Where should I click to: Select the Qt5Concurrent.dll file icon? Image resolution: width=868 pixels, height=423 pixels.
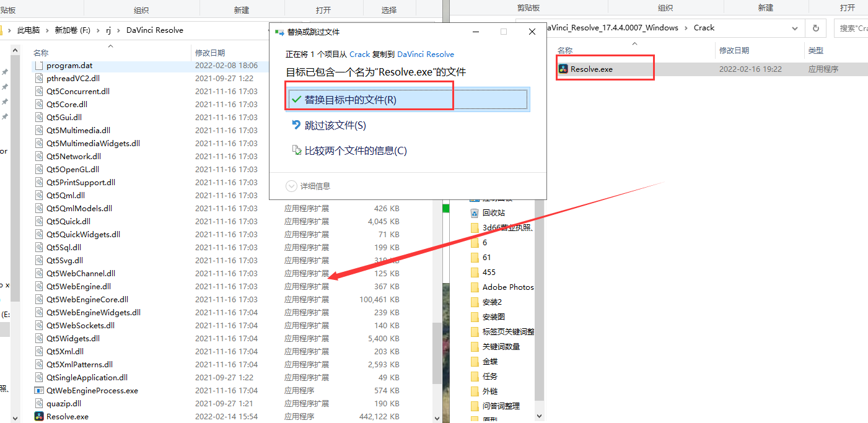point(39,92)
